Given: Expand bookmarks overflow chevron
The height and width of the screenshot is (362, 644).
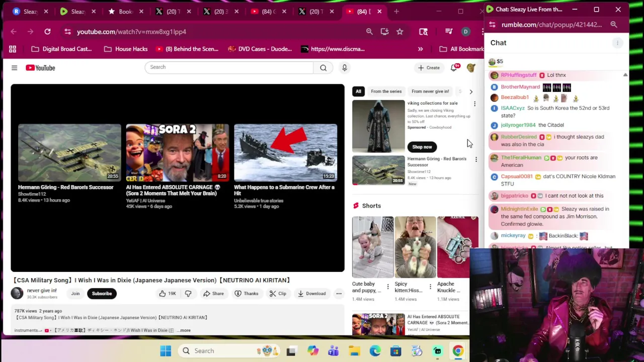Looking at the screenshot, I should [x=420, y=49].
